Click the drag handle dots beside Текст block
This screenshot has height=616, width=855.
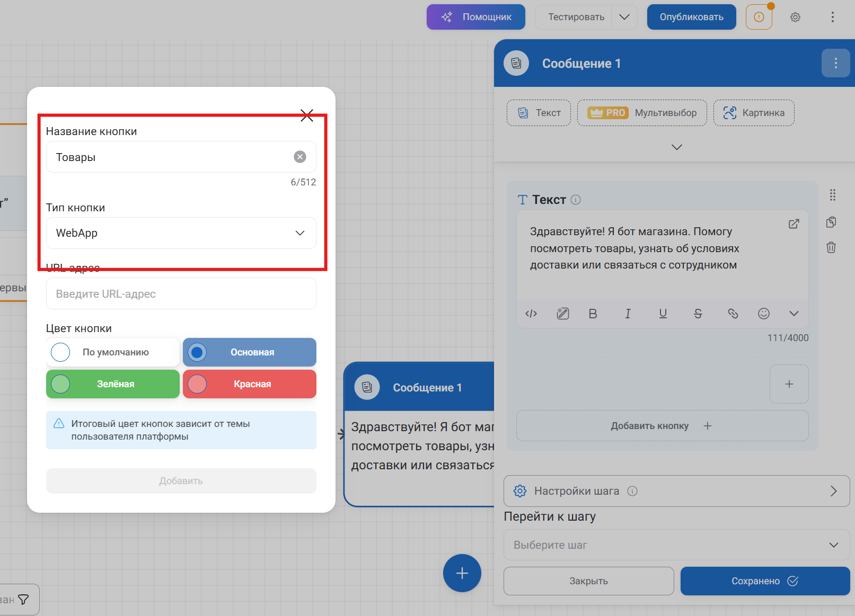(x=832, y=195)
